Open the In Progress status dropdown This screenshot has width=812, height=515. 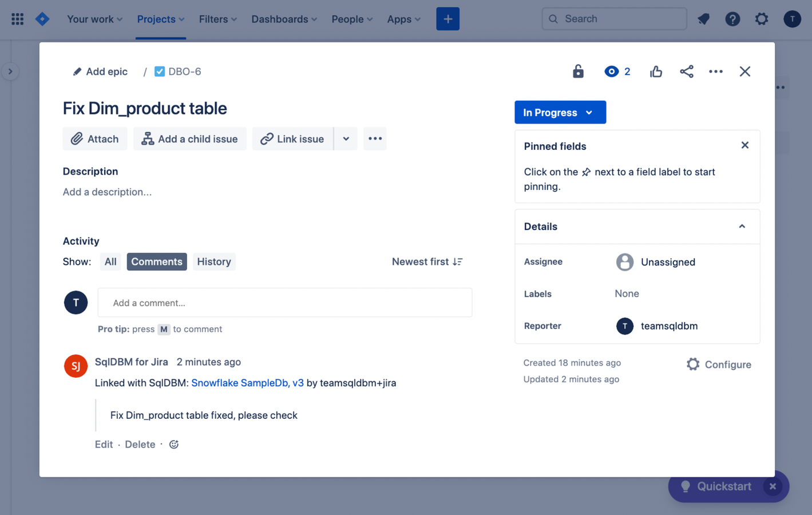coord(560,112)
